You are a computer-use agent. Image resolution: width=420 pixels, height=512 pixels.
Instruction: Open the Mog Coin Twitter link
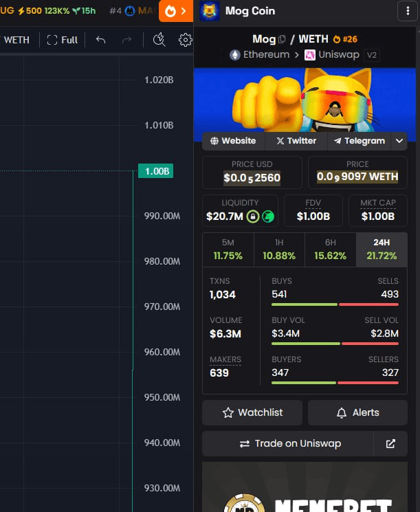click(x=296, y=141)
